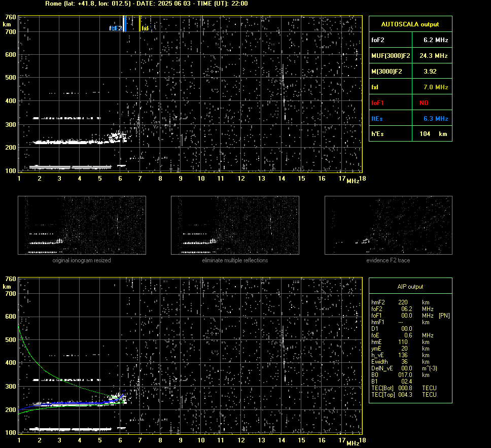
Task: Click the red foF1 'NO' value
Action: [x=424, y=103]
